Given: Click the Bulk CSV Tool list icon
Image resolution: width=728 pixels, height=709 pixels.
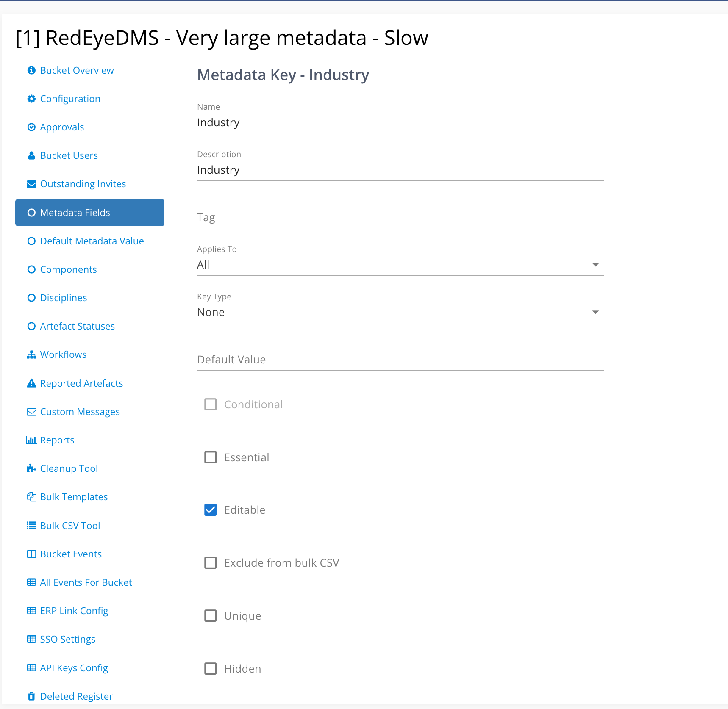Looking at the screenshot, I should 31,526.
